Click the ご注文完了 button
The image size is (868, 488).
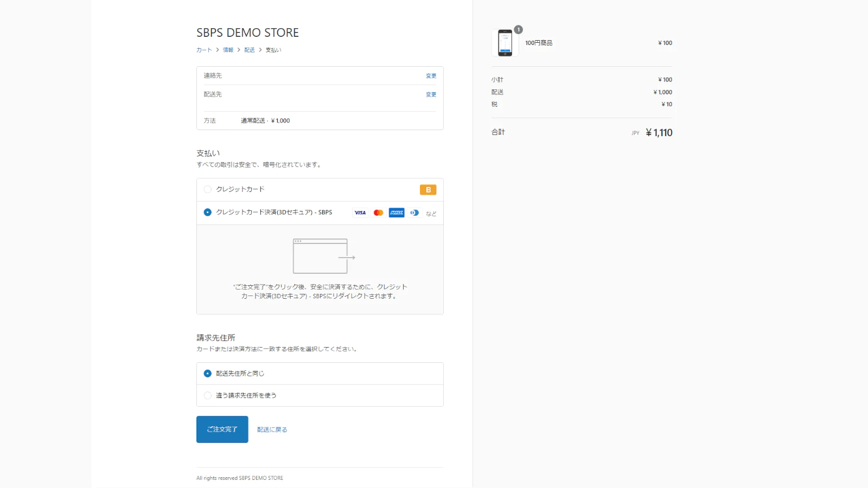(x=222, y=429)
